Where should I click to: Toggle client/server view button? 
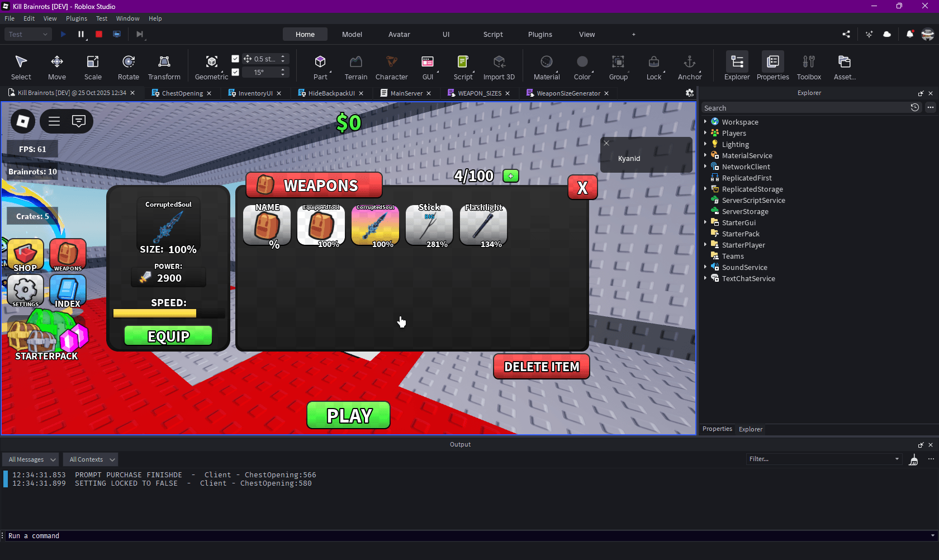(x=117, y=34)
